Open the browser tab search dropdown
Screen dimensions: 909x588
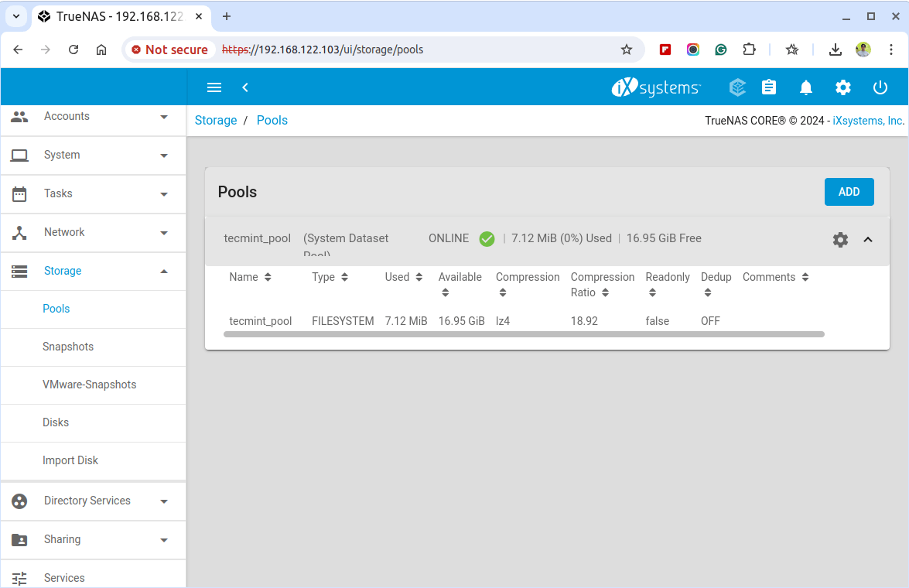point(16,16)
